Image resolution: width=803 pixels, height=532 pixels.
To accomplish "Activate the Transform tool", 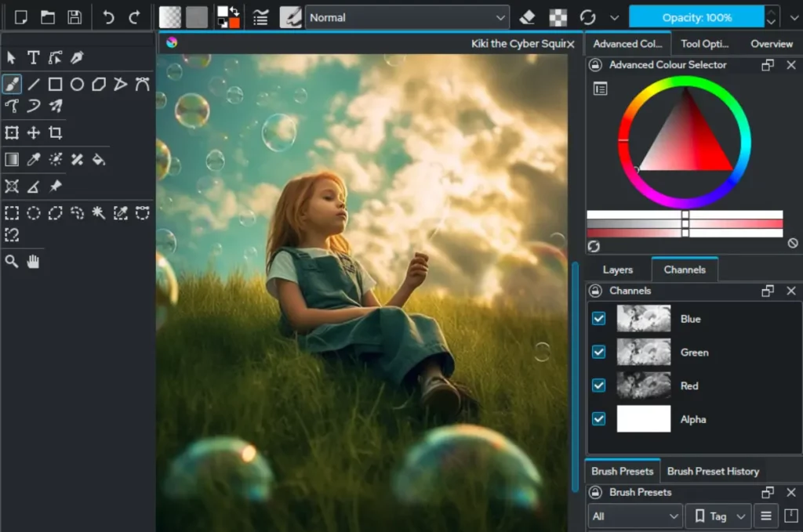I will coord(12,132).
